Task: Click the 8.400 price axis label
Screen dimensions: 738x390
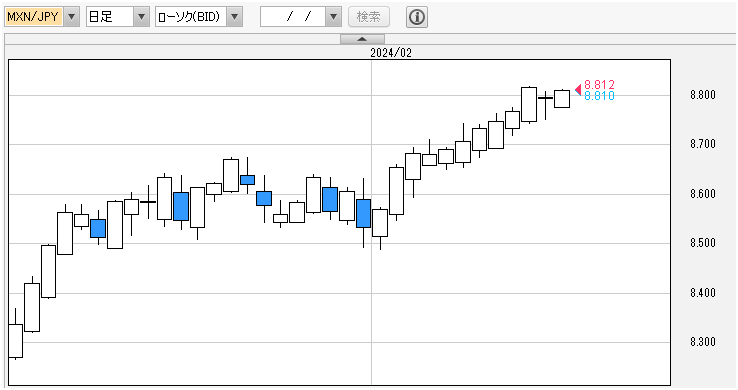Action: (x=703, y=293)
